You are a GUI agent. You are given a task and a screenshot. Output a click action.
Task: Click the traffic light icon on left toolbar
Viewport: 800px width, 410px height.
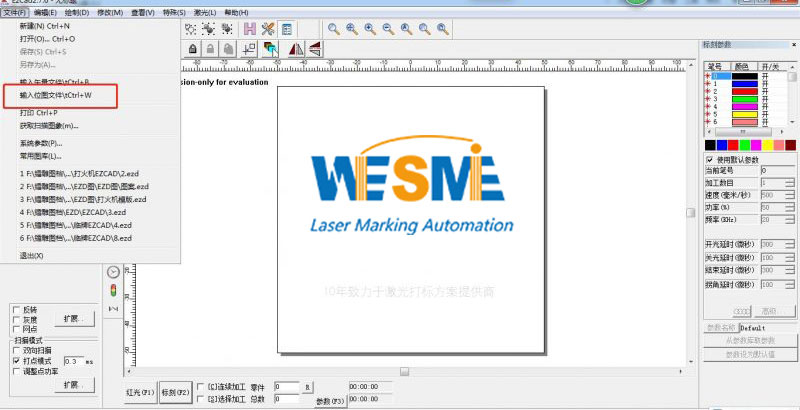(113, 291)
